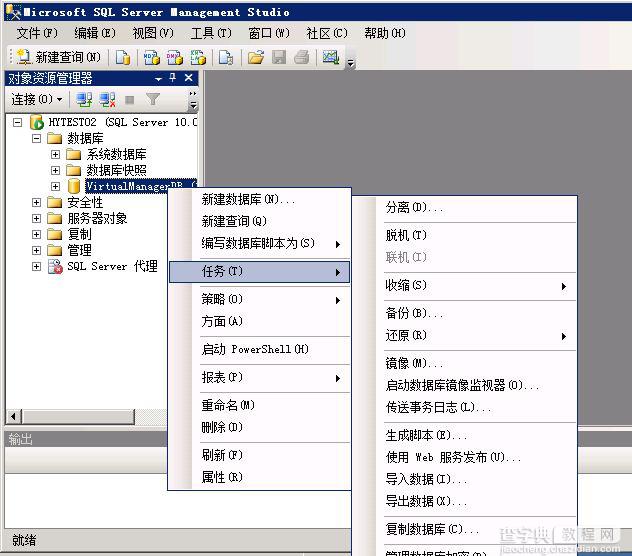Click the Save disk icon

[279, 57]
